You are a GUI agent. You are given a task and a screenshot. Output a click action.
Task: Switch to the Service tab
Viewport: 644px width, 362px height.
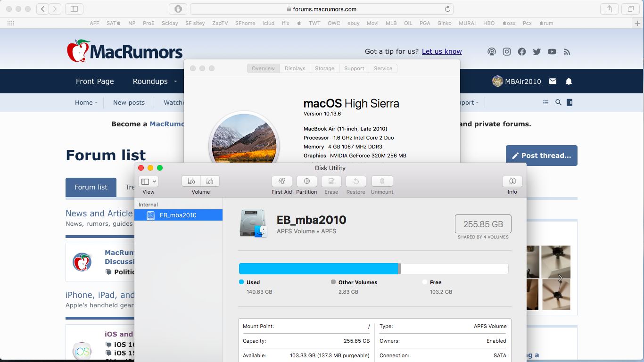click(383, 68)
